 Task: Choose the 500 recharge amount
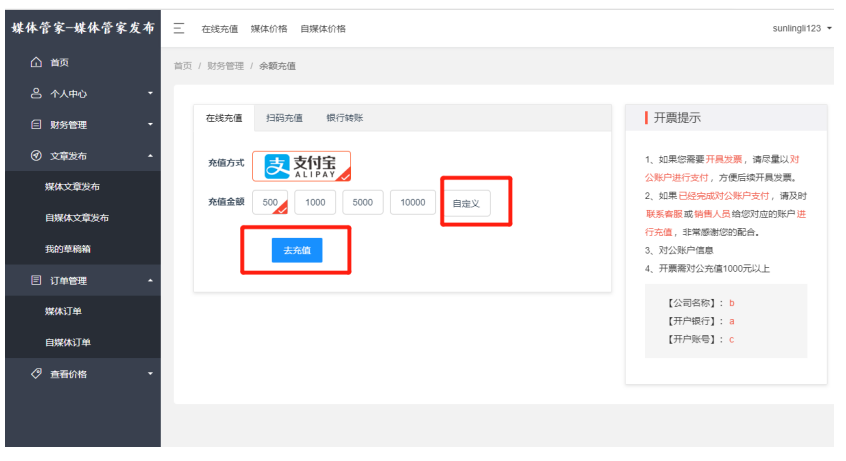[270, 202]
